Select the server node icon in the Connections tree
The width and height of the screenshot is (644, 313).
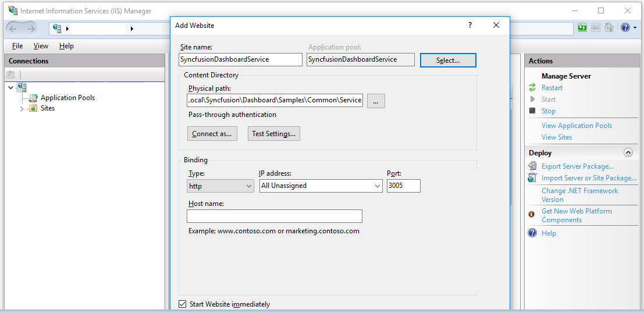click(x=23, y=87)
